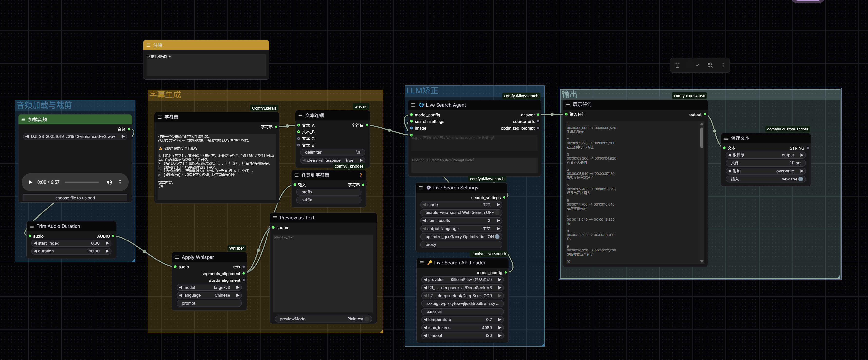
Task: Open the Apply Whisper node menu icon
Action: click(x=177, y=257)
